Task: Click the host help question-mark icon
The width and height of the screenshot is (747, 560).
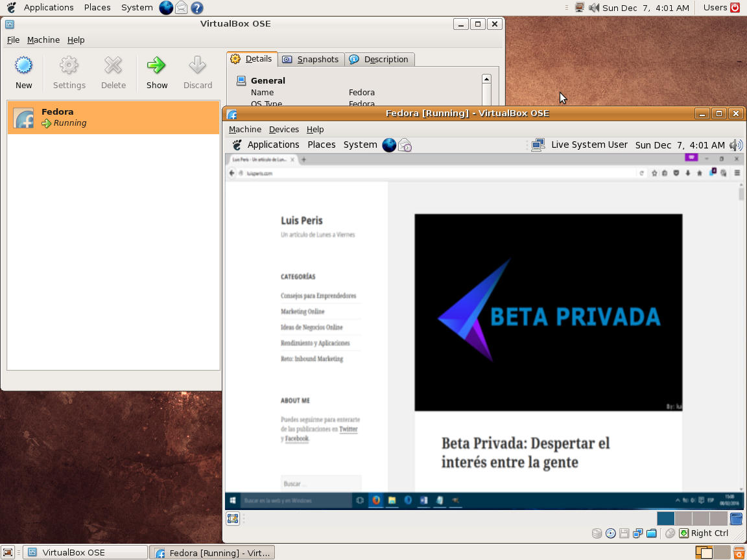Action: tap(196, 8)
